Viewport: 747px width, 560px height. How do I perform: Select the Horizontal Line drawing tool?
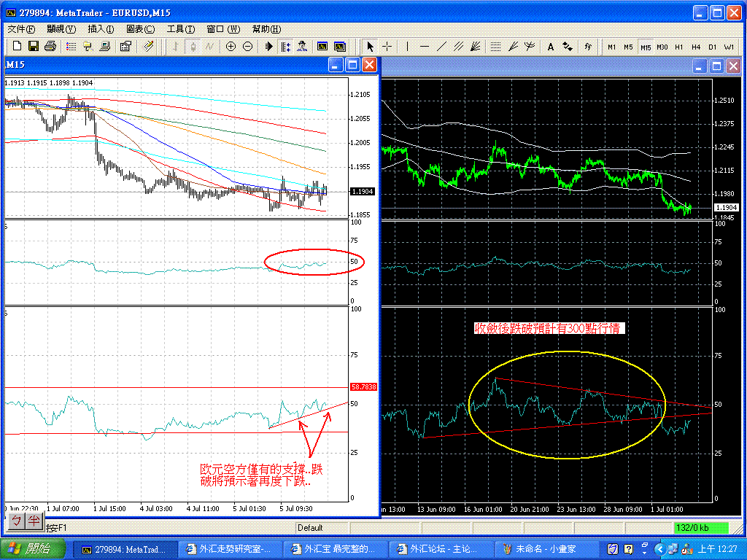pos(425,46)
